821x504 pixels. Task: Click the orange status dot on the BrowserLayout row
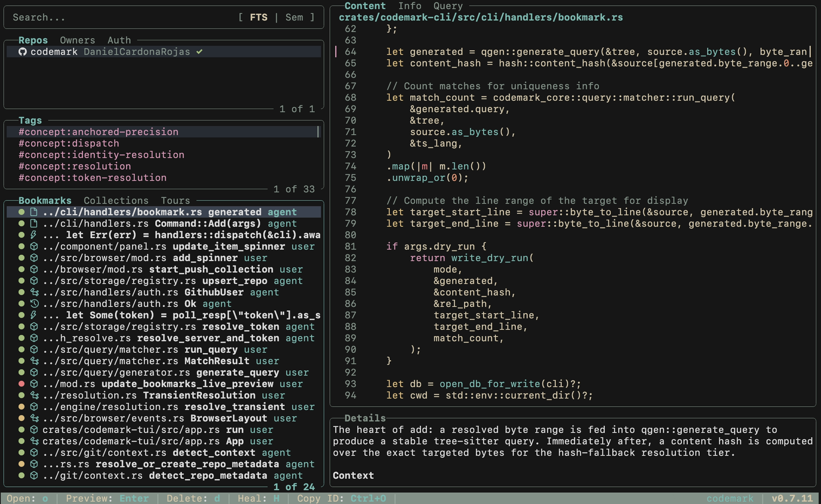pyautogui.click(x=22, y=418)
